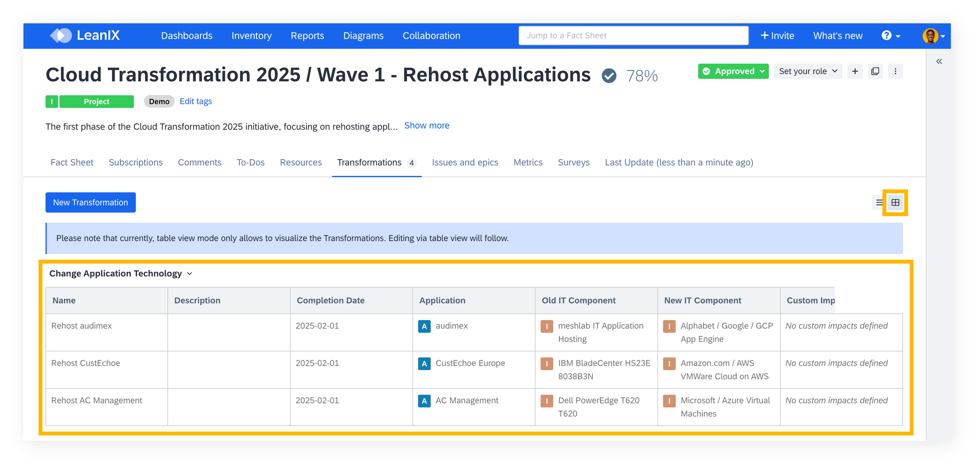Click the Rehost audimex row name
This screenshot has height=469, width=980.
[81, 326]
